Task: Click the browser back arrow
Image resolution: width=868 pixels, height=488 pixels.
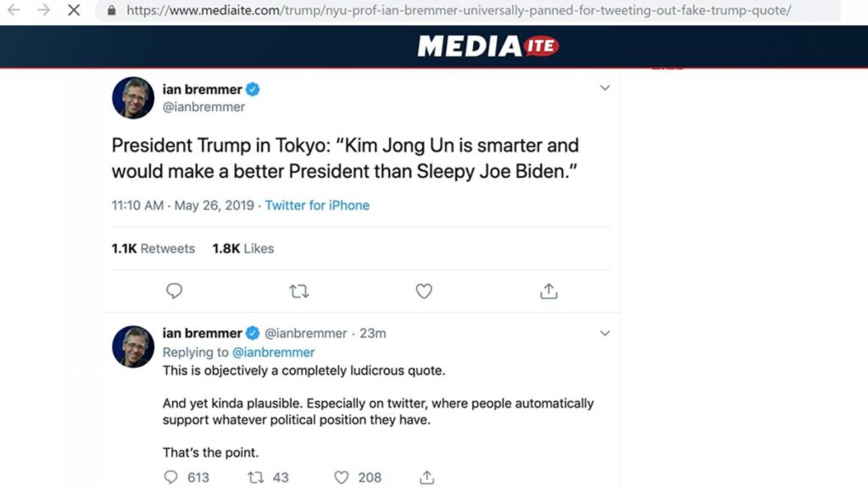Action: (x=14, y=10)
